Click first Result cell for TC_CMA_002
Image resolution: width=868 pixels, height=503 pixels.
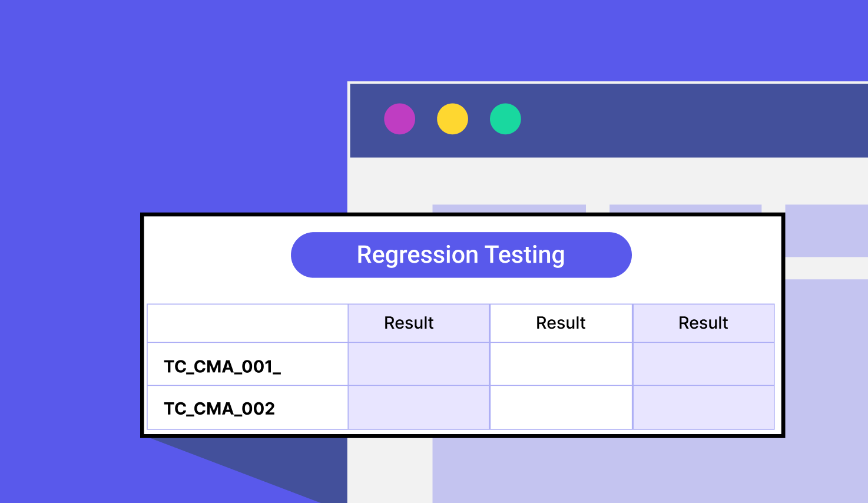coord(419,408)
